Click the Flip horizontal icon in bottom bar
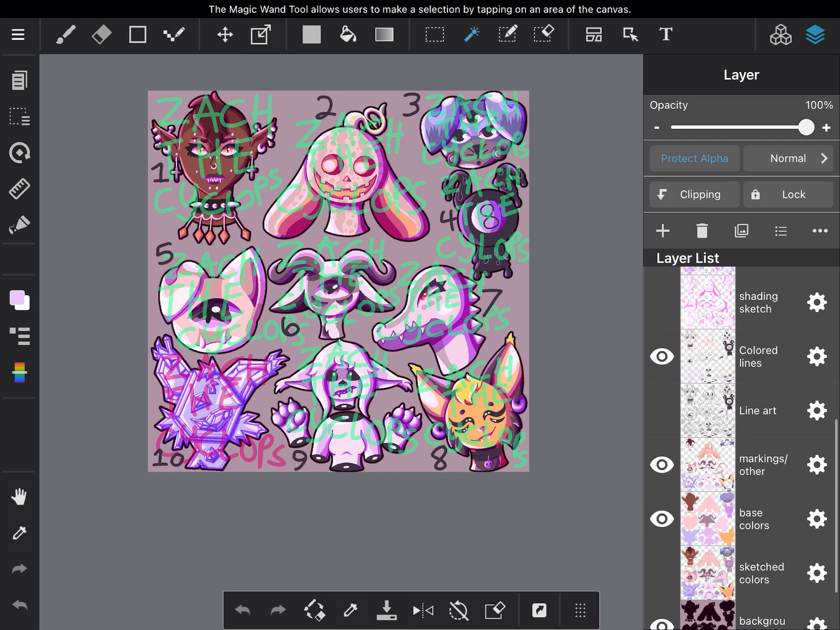 (x=423, y=610)
